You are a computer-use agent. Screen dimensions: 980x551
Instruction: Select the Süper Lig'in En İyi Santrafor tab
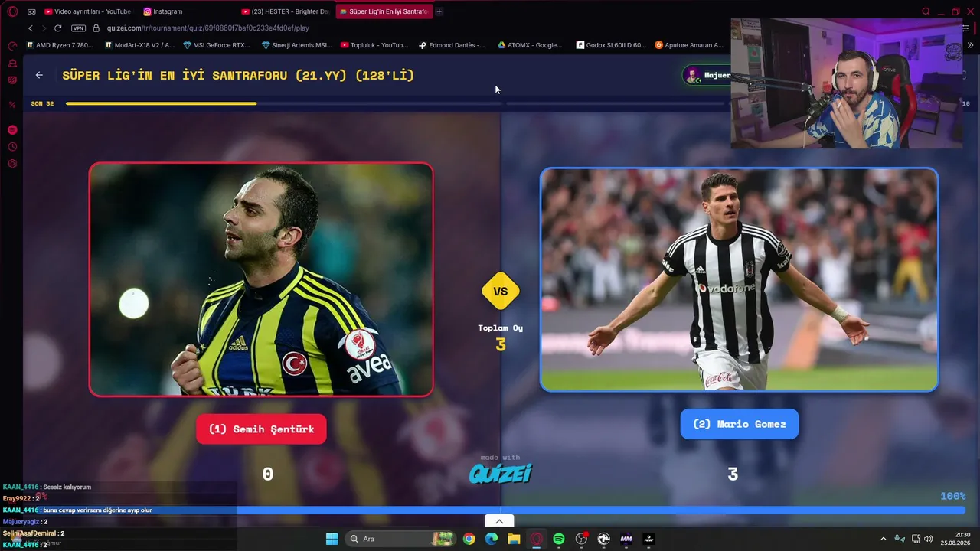click(x=383, y=11)
